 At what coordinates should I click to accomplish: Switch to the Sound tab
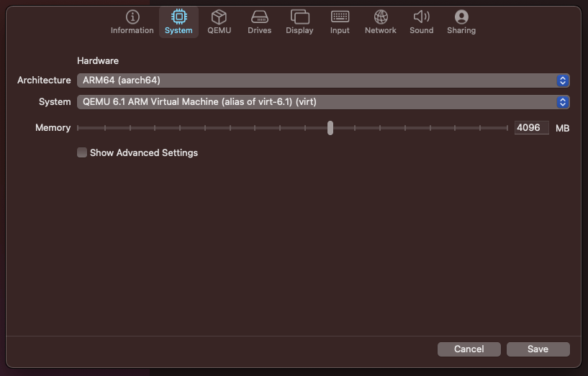421,22
